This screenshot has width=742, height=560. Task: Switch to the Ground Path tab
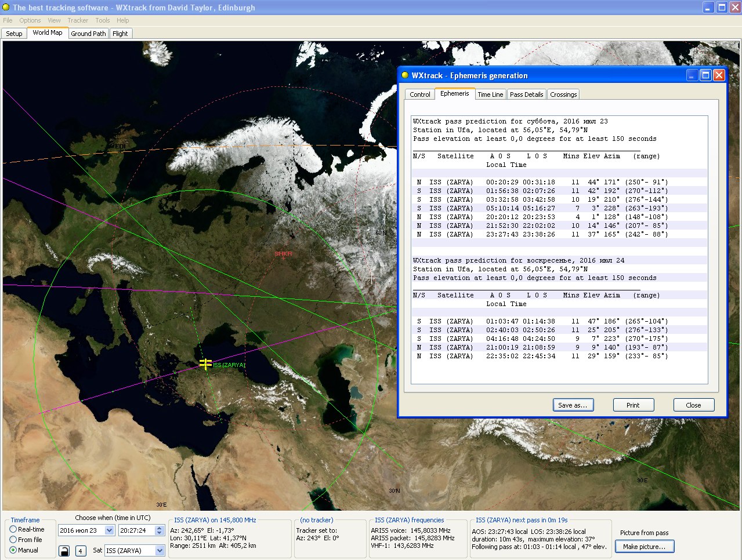coord(88,34)
